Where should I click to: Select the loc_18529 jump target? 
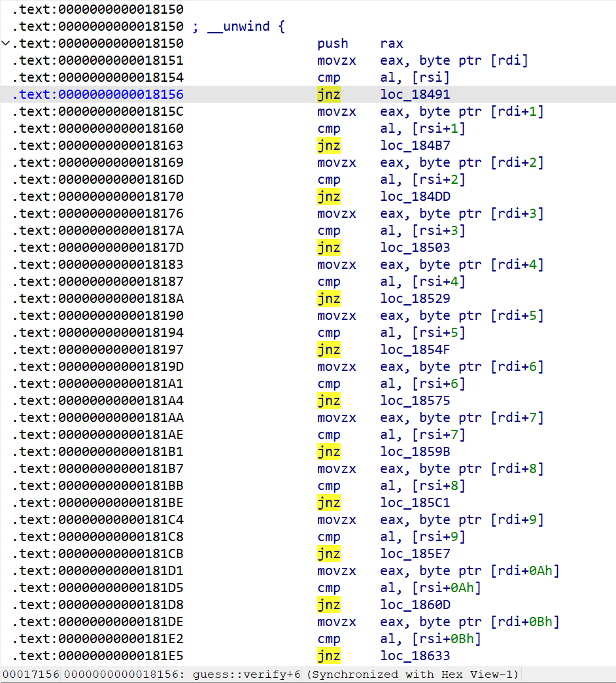(415, 299)
